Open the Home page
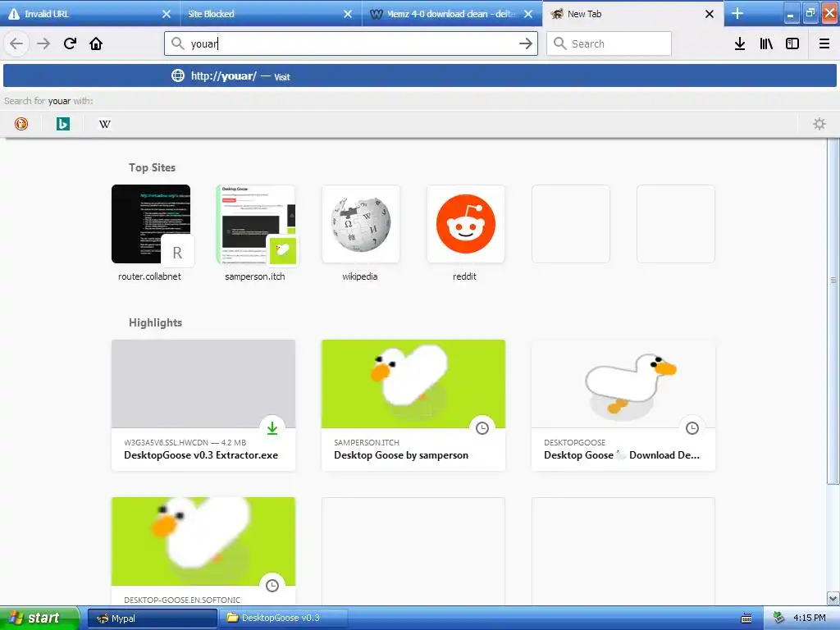This screenshot has width=840, height=630. [x=96, y=43]
